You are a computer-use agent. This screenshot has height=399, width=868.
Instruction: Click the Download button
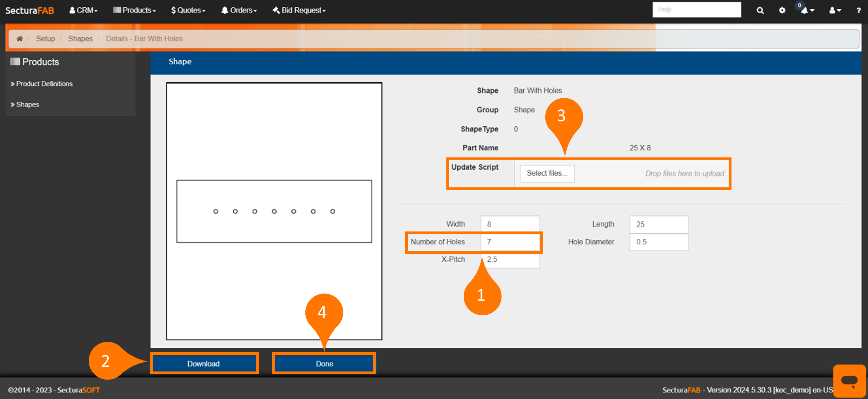[204, 363]
